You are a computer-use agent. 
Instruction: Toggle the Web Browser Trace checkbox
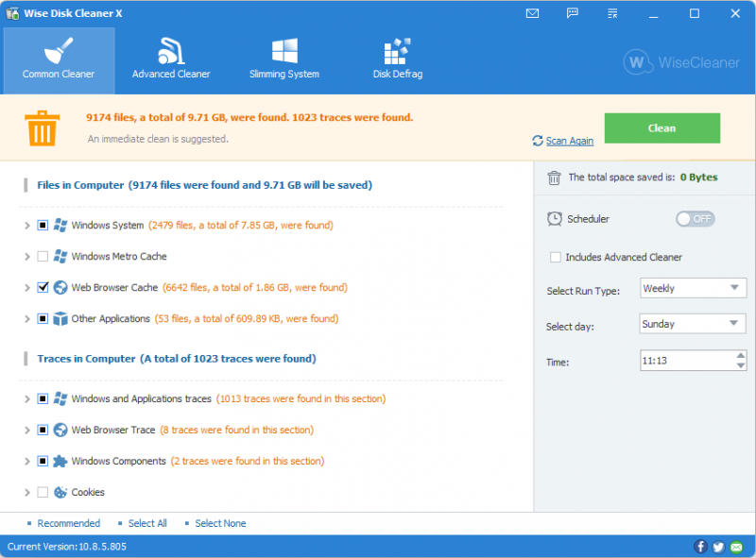tap(43, 430)
